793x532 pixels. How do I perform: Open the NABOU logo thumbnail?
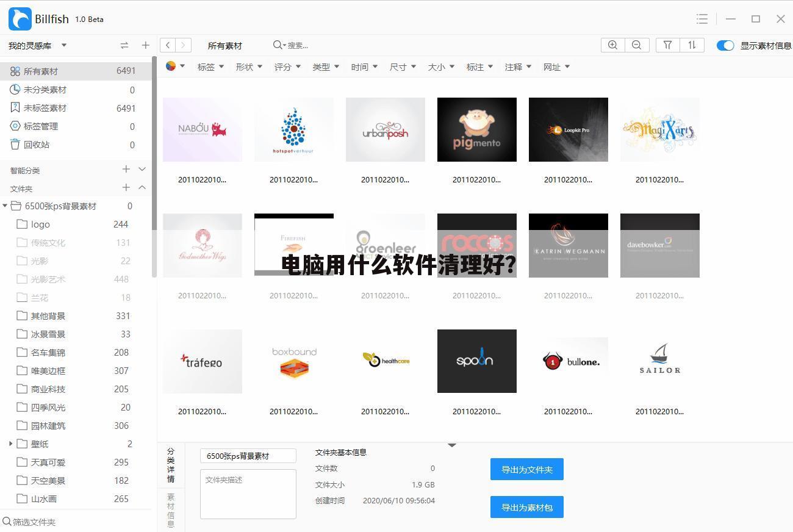[203, 129]
